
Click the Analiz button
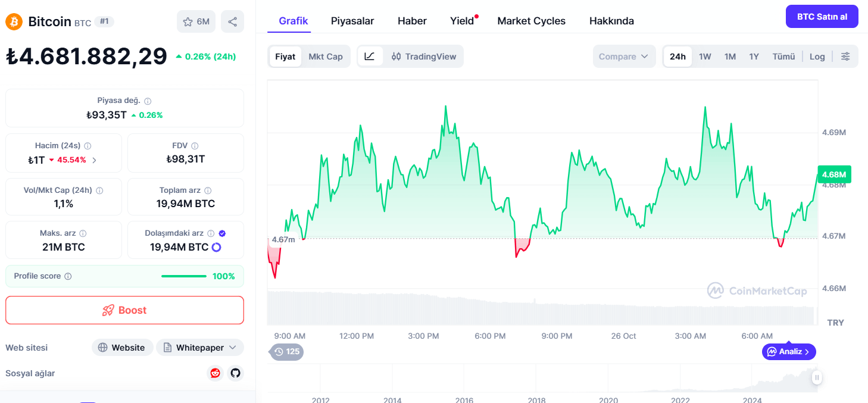789,352
